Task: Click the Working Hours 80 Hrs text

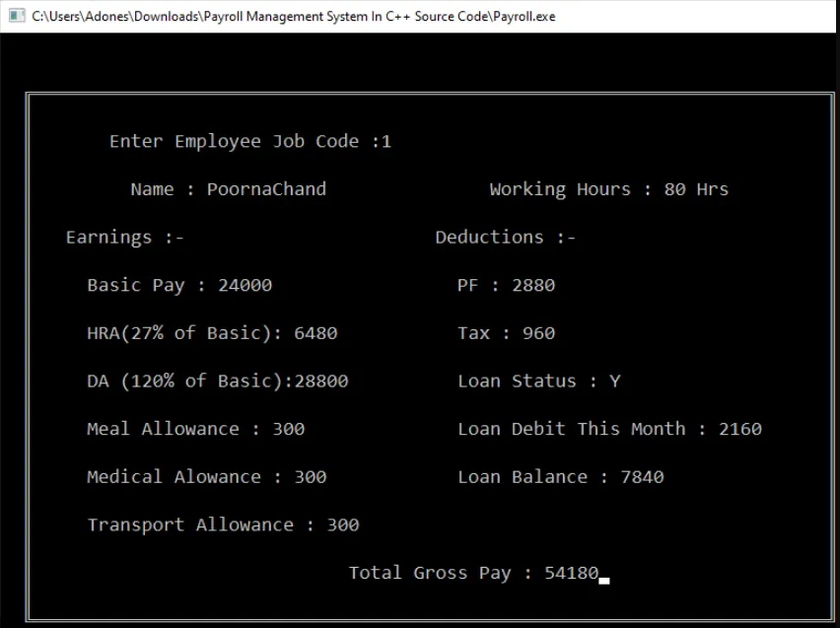Action: tap(608, 189)
